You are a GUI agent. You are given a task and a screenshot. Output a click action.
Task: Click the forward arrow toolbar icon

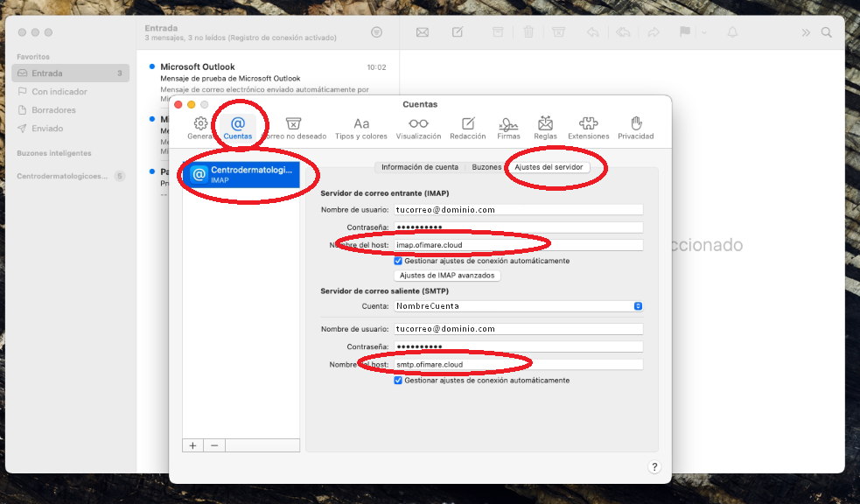(654, 32)
